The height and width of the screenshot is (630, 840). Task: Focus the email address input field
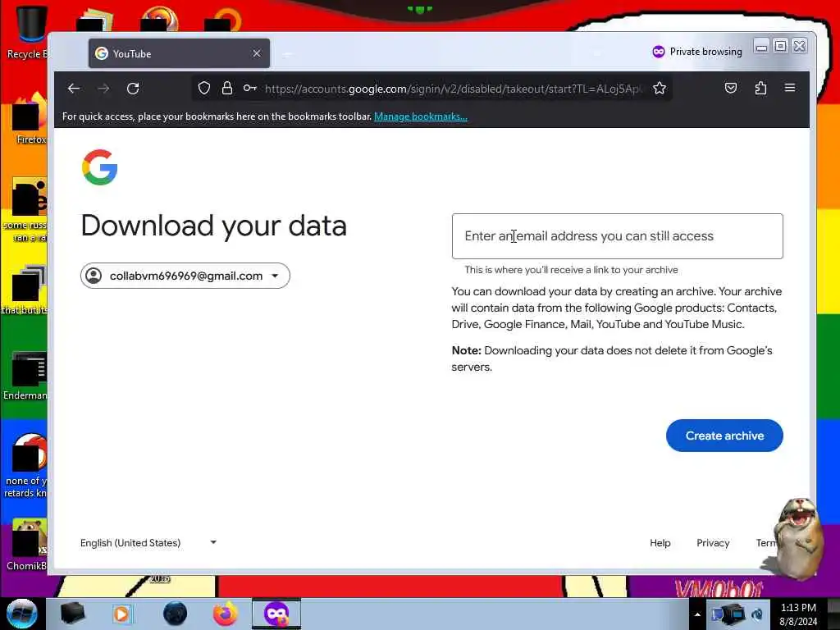[617, 236]
